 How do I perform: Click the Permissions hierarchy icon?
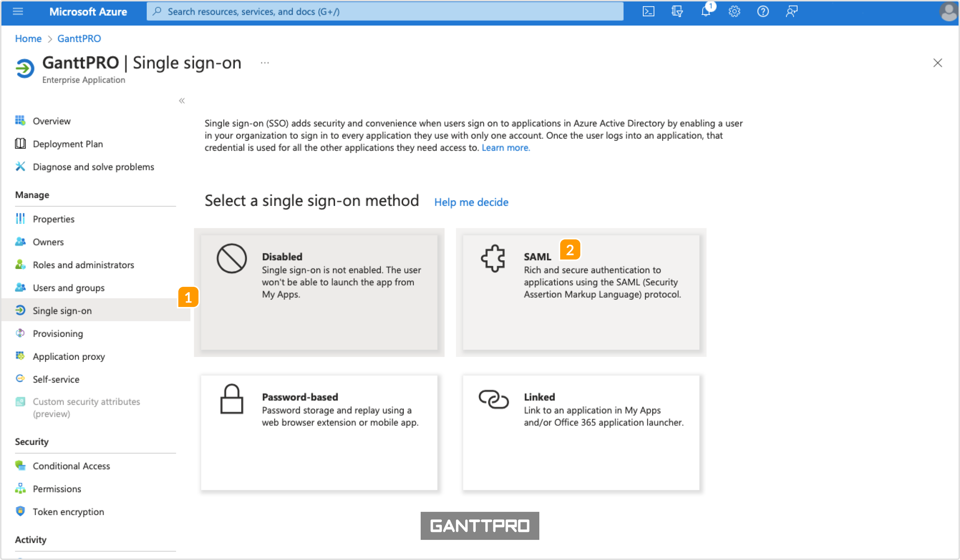[20, 488]
